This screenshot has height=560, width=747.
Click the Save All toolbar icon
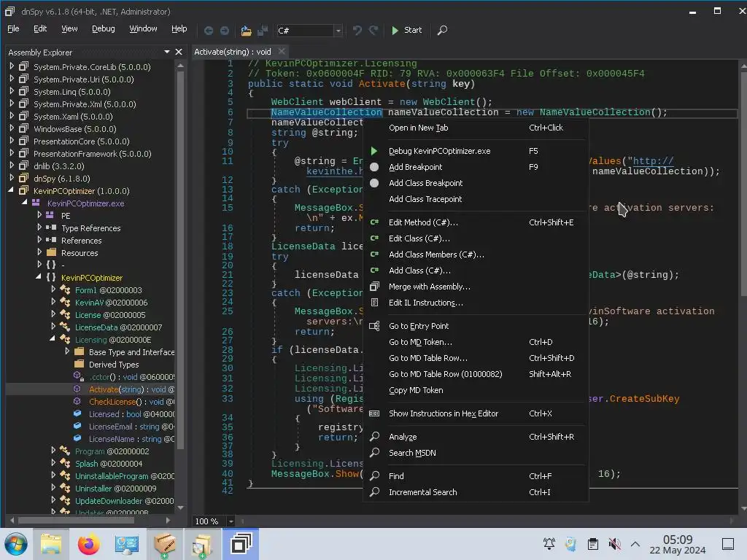click(x=263, y=31)
